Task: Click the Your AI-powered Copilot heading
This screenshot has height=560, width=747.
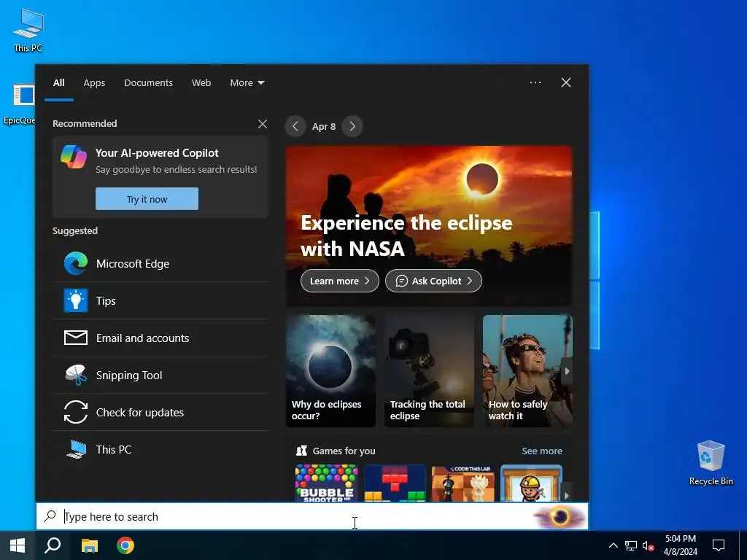Action: [157, 153]
